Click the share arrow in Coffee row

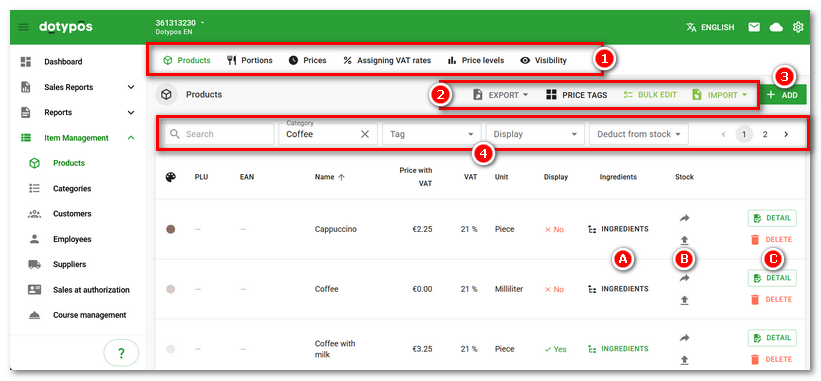tap(684, 278)
